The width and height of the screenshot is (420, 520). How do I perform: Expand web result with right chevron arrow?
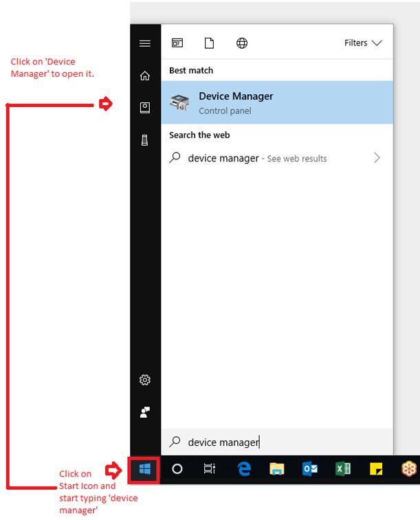click(377, 158)
